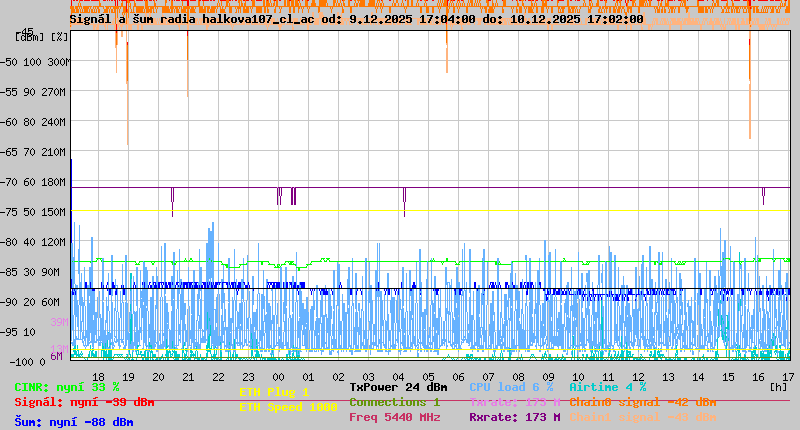Select the red Signál legend entry
The width and height of the screenshot is (800, 430).
(84, 402)
